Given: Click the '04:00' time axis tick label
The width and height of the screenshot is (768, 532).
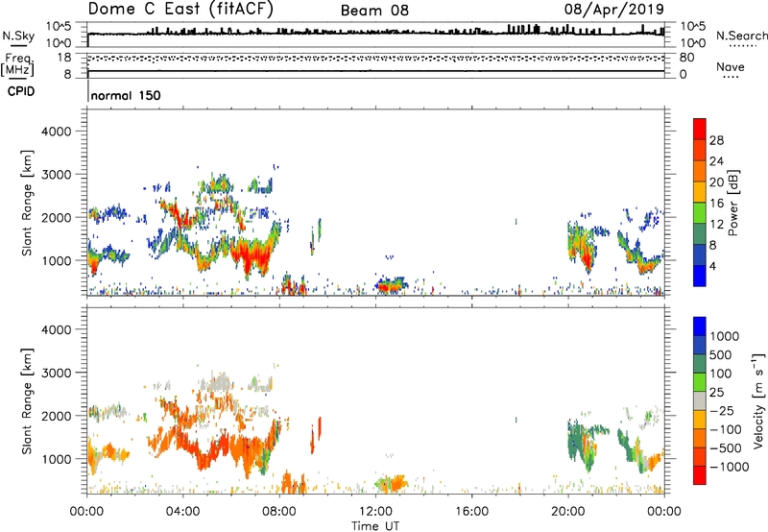Looking at the screenshot, I should tap(183, 512).
